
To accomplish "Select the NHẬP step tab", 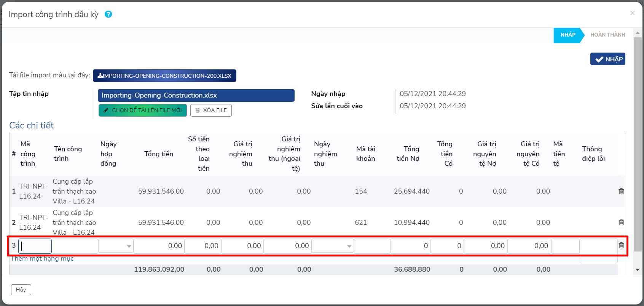I will pos(568,35).
